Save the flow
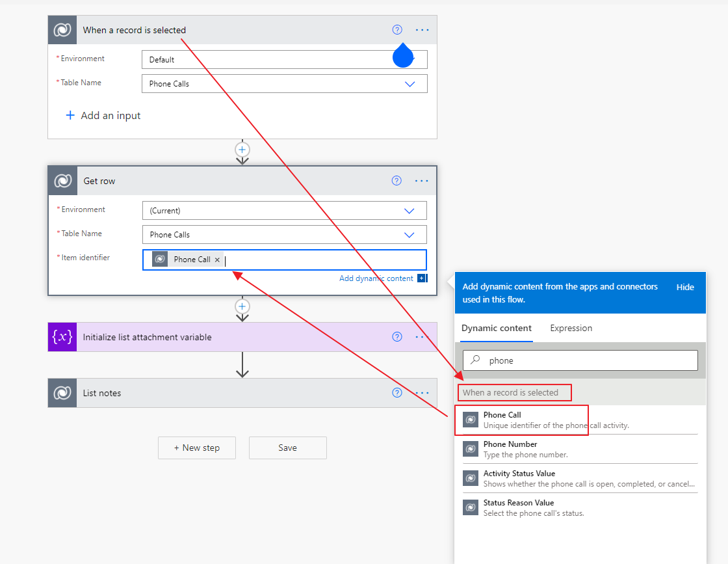This screenshot has height=564, width=728. 288,448
